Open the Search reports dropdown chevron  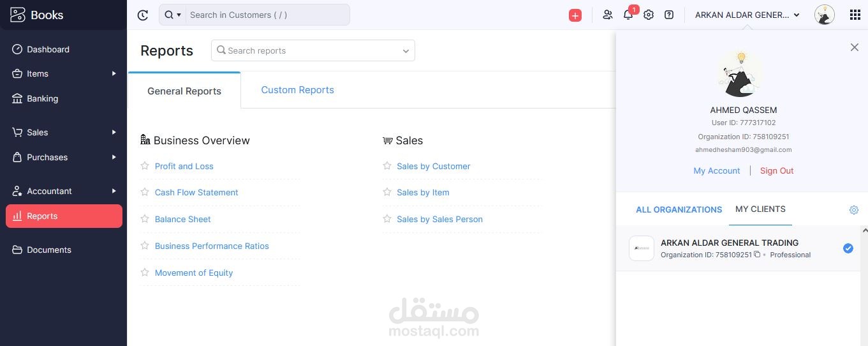[406, 51]
